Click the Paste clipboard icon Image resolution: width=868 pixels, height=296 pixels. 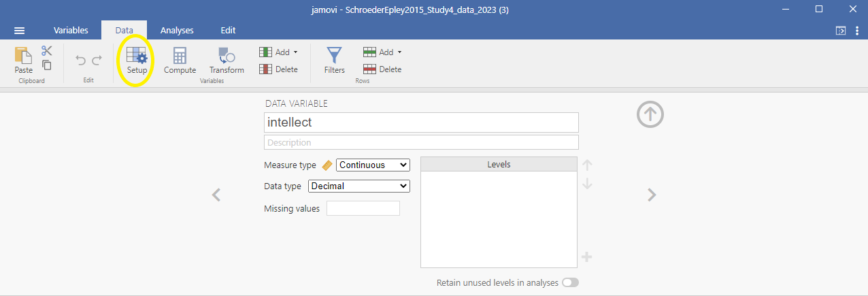[x=24, y=60]
